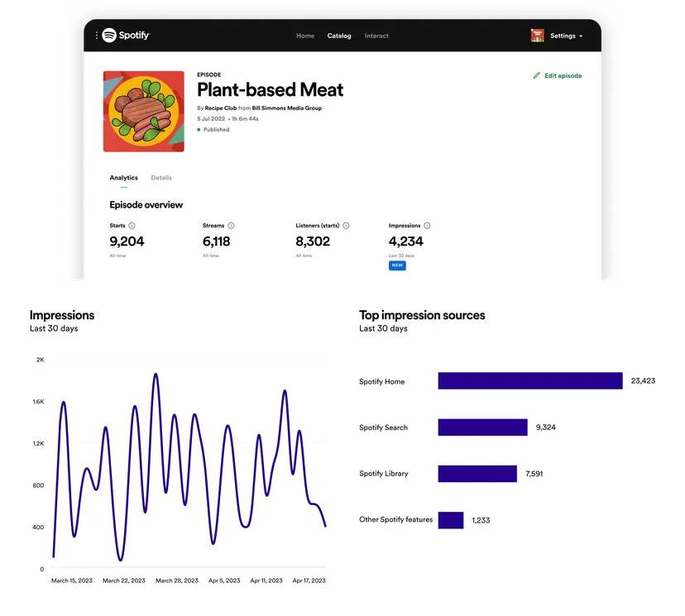Click the Episode overview heading
Image resolution: width=685 pixels, height=616 pixels.
tap(146, 205)
